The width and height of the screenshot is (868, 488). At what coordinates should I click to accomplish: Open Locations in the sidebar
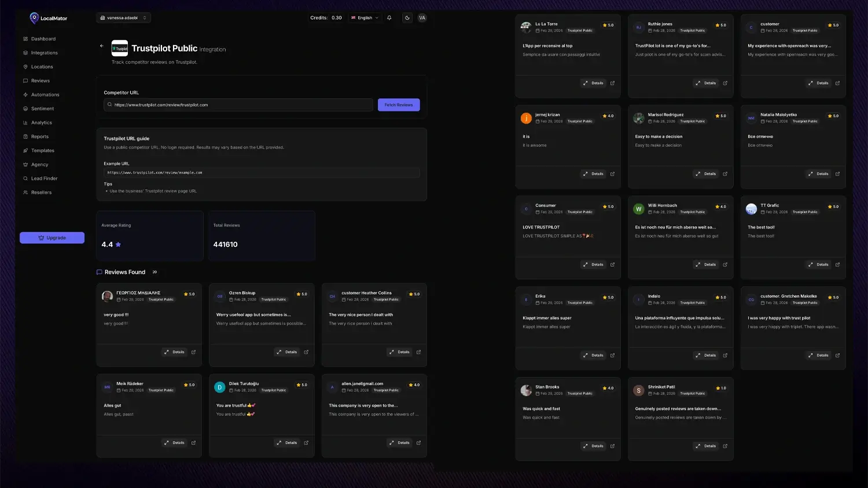38,66
